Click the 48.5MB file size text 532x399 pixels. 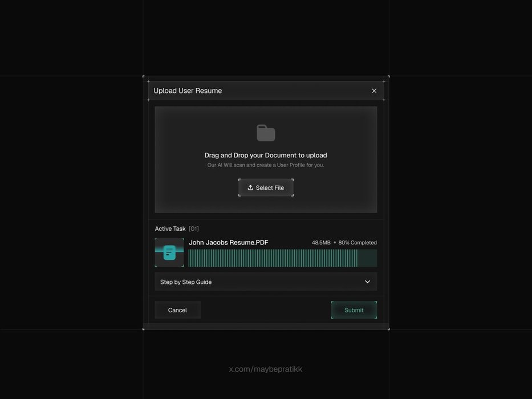321,243
